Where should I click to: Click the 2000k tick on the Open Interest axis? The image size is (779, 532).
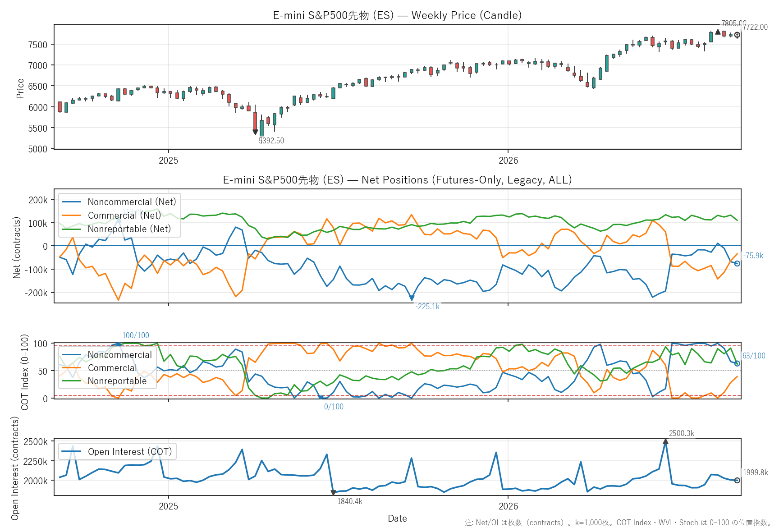(x=36, y=481)
